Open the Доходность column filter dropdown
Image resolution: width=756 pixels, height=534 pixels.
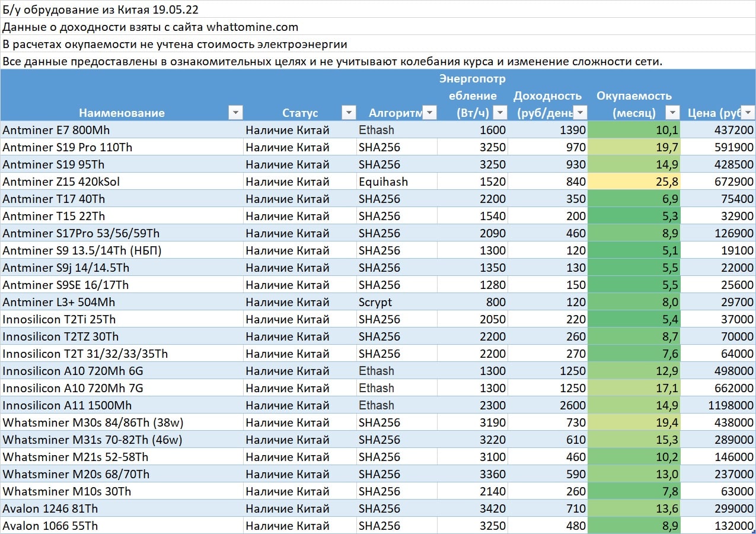coord(580,113)
